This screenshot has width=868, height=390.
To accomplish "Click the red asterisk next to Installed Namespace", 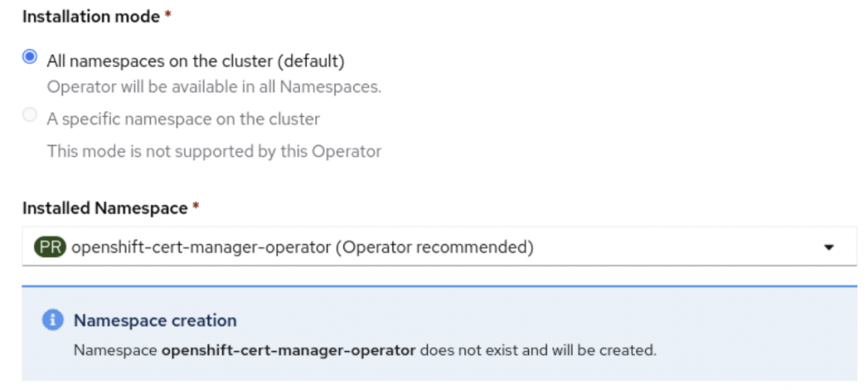I will tap(196, 206).
